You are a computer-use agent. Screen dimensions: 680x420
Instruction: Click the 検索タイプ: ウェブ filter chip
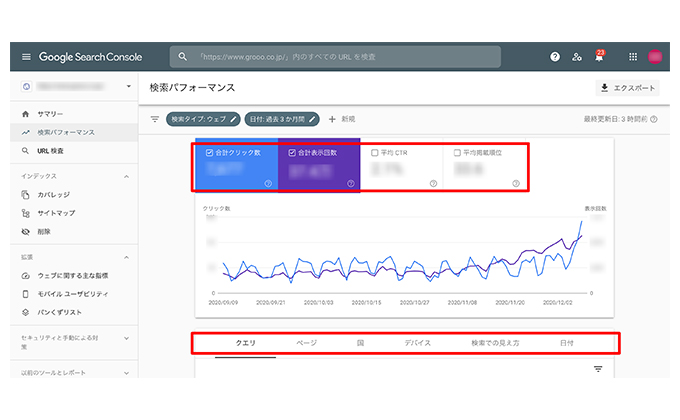pos(203,119)
